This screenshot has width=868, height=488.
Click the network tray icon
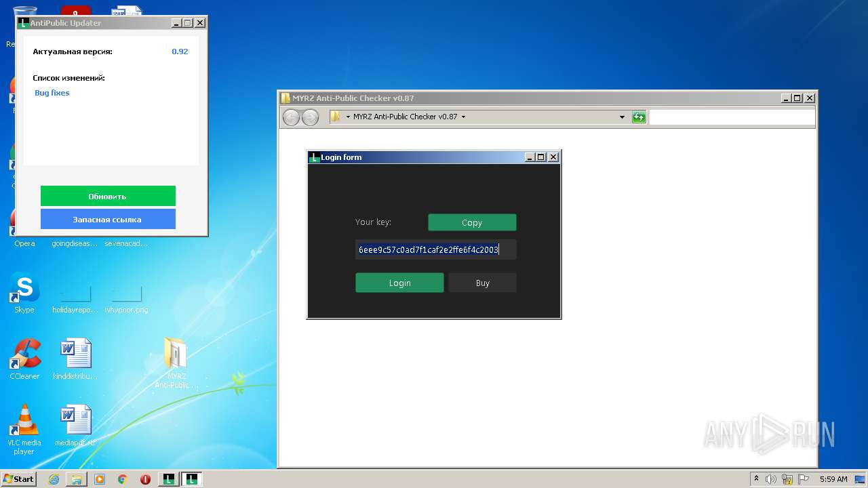[x=787, y=479]
